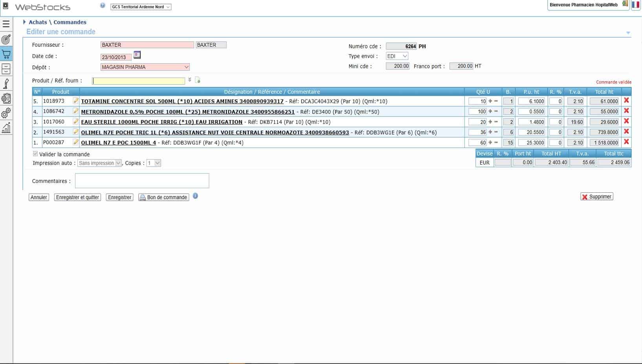642x364 pixels.
Task: Click product code 1018973
Action: (53, 101)
